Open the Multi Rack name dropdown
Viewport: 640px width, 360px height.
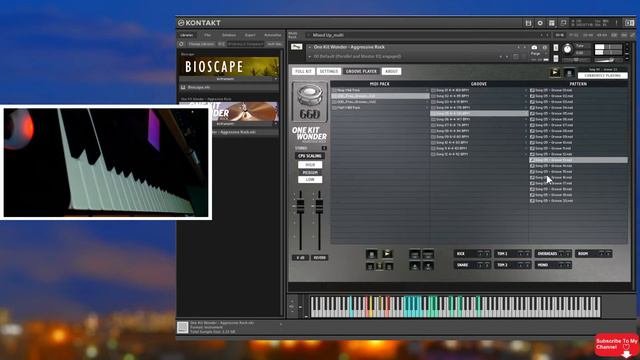[x=309, y=35]
